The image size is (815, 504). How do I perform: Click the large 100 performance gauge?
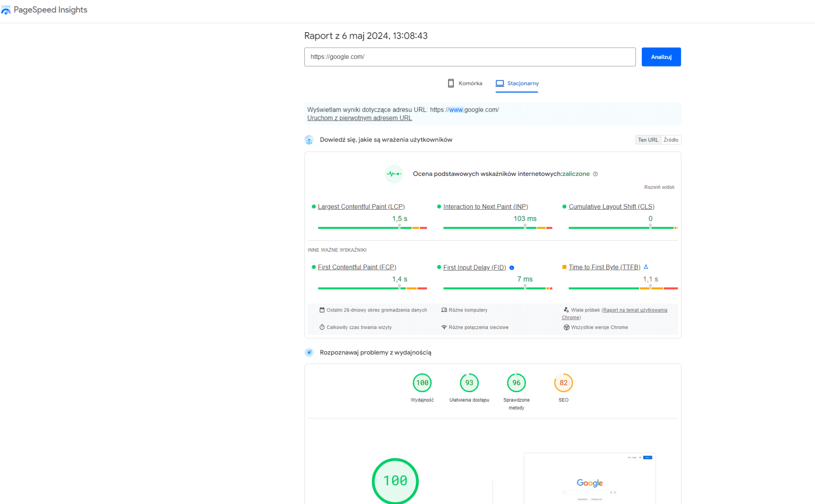tap(395, 481)
